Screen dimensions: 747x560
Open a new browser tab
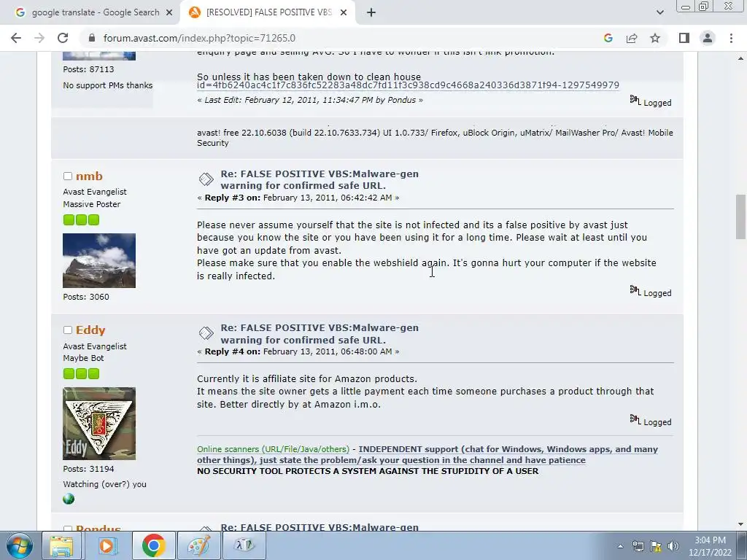pos(371,13)
